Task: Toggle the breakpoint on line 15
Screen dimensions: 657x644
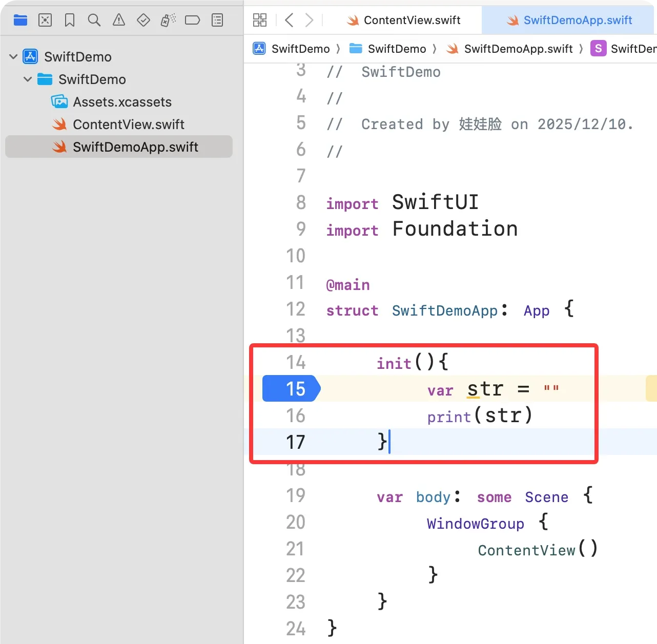Action: coord(291,388)
